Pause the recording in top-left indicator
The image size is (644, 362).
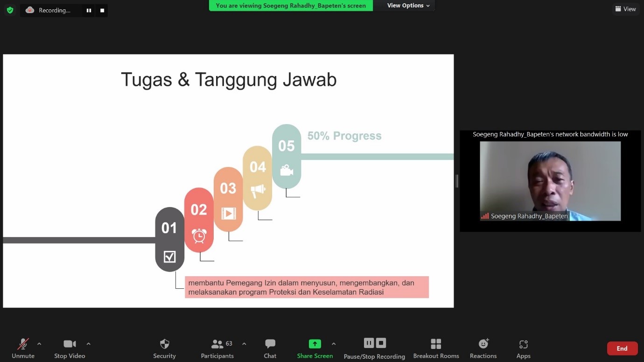point(89,10)
